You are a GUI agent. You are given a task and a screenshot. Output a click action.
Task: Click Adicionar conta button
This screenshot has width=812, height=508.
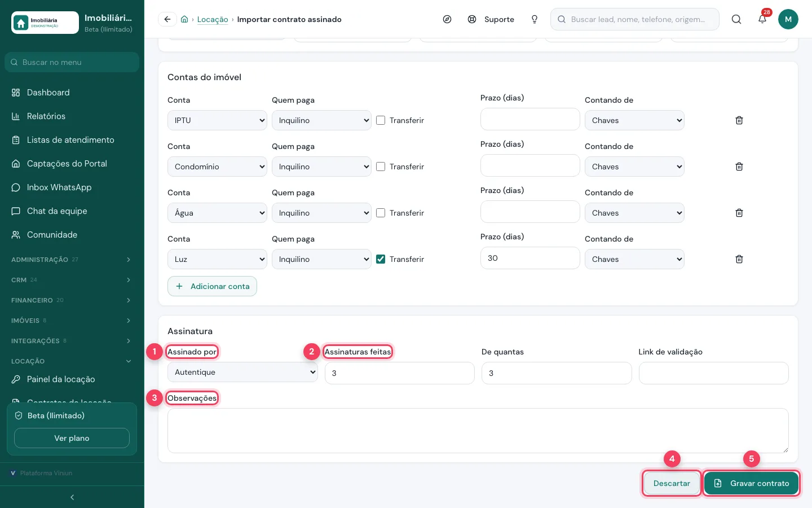click(x=212, y=286)
